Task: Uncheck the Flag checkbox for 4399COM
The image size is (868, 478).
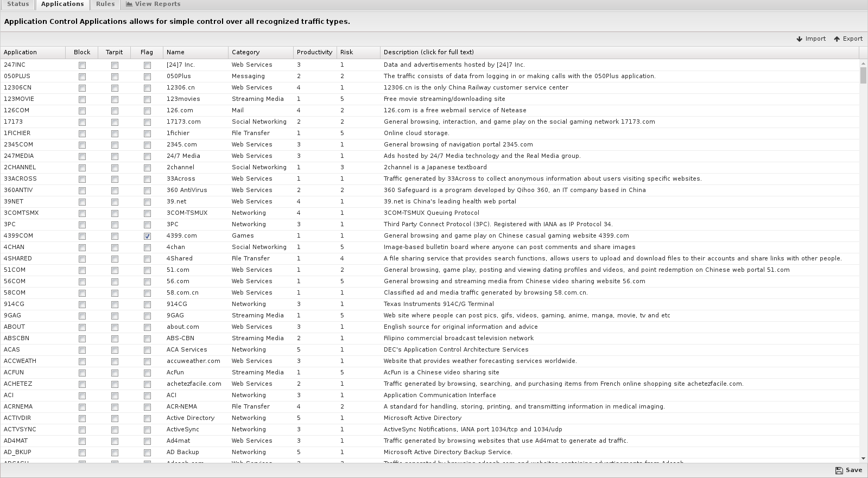Action: (147, 236)
